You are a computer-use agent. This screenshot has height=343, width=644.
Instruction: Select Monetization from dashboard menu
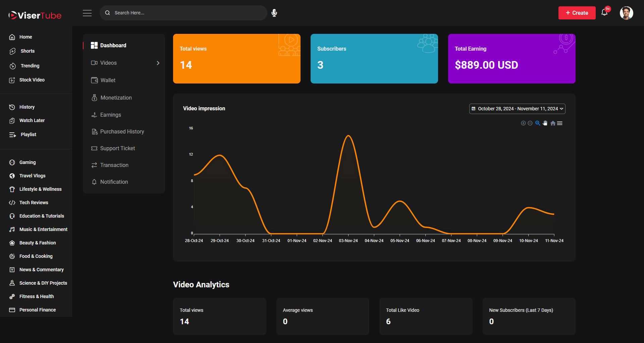[x=116, y=98]
